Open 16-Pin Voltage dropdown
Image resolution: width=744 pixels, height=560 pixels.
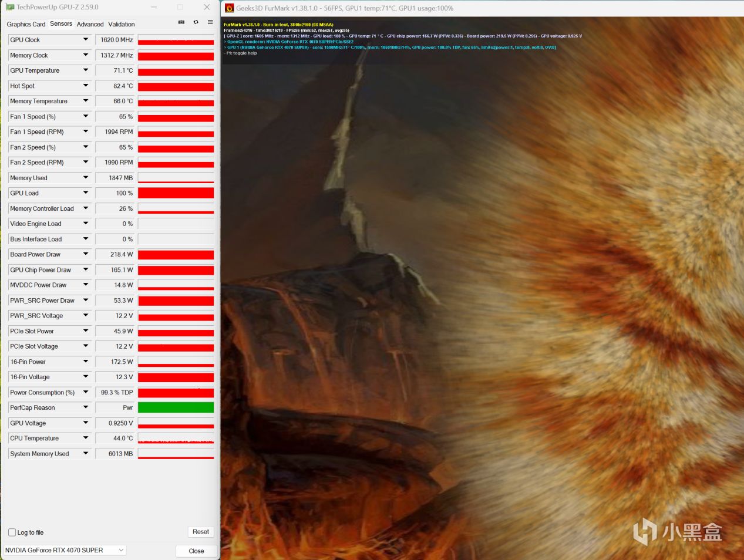86,377
